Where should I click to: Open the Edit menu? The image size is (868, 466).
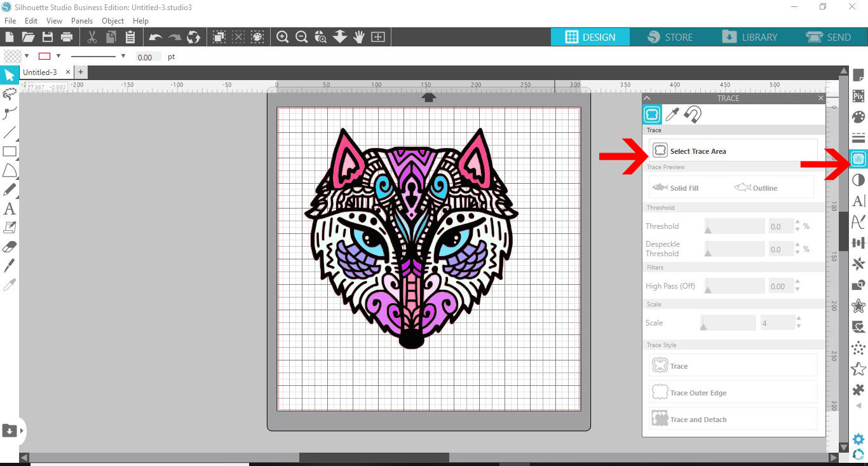coord(31,21)
